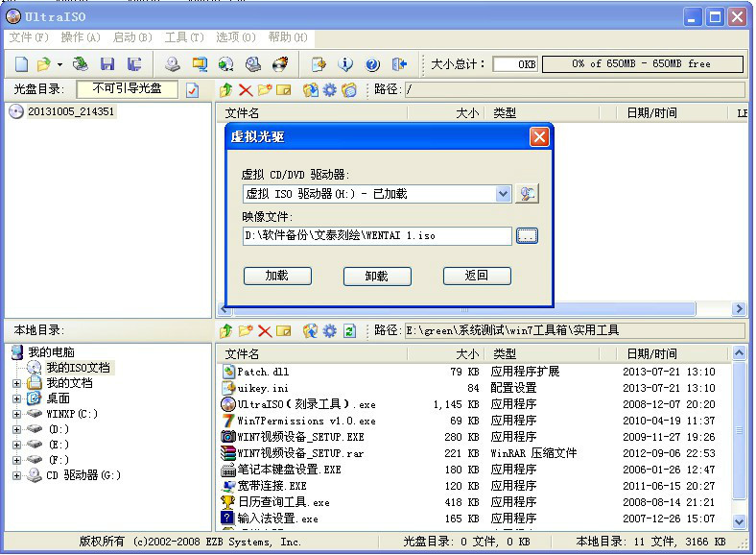
Task: Click the Save floppy disk icon
Action: [107, 63]
